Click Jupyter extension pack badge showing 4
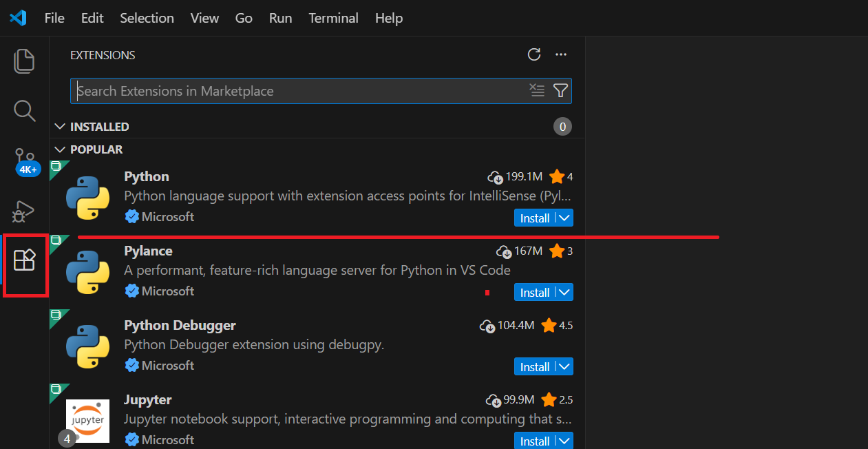This screenshot has height=449, width=868. (x=67, y=438)
